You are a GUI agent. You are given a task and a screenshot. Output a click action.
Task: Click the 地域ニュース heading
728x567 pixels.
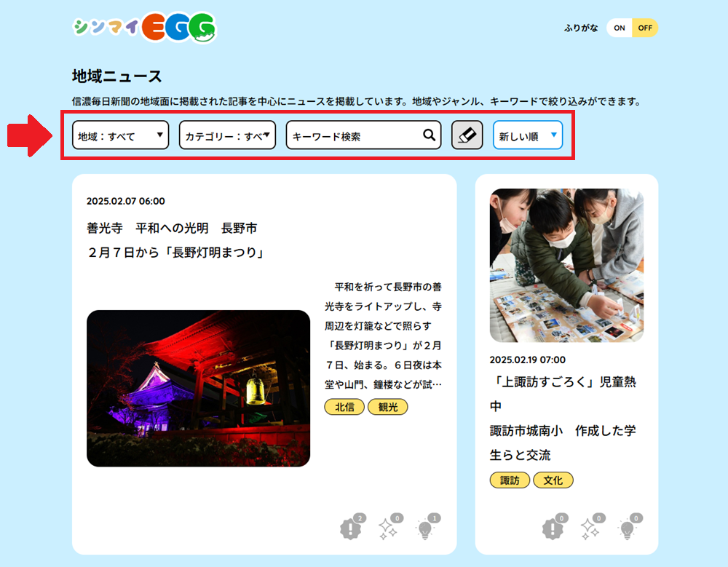pos(117,76)
